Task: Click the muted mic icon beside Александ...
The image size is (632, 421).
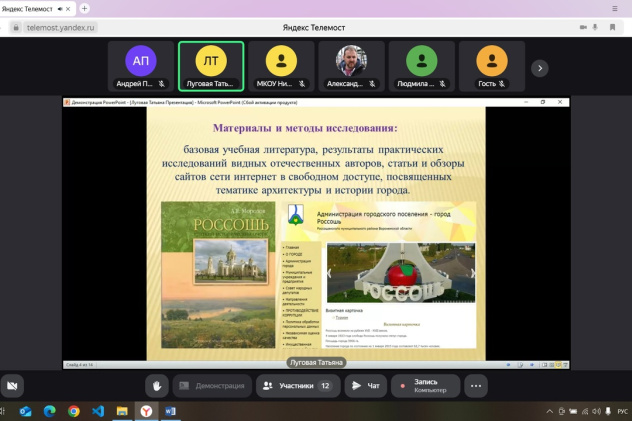Action: (372, 84)
